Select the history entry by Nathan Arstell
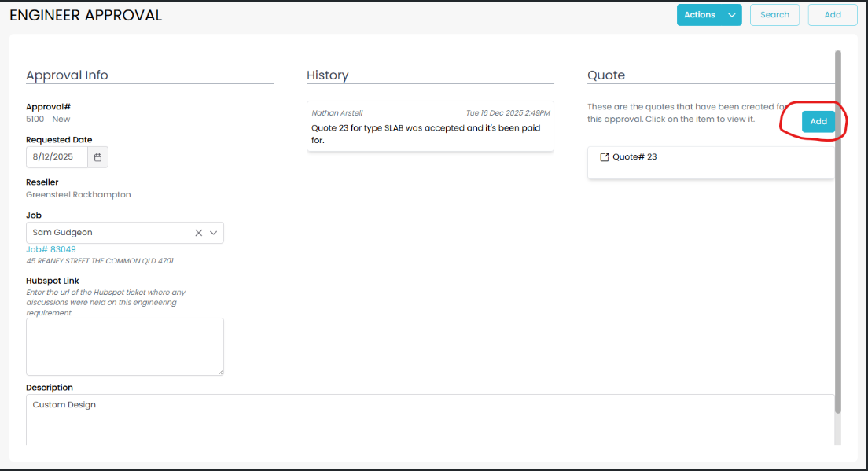Screen dimensions: 868x471 (430, 127)
